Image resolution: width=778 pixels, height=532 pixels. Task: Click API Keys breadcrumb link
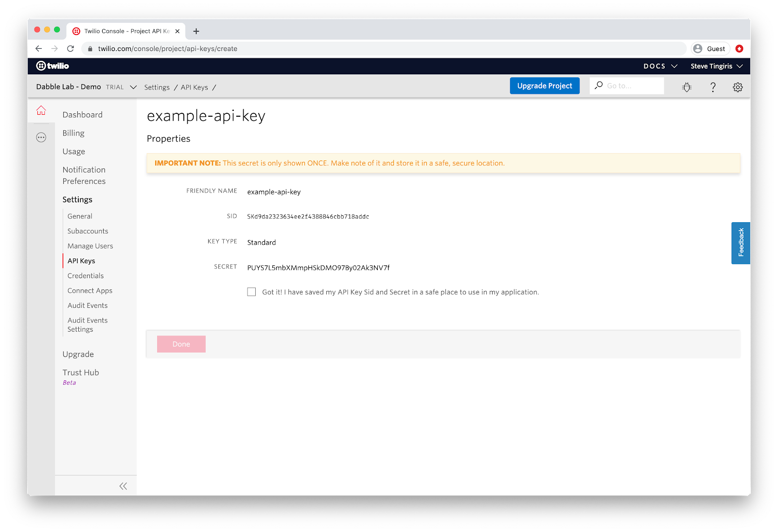point(194,88)
